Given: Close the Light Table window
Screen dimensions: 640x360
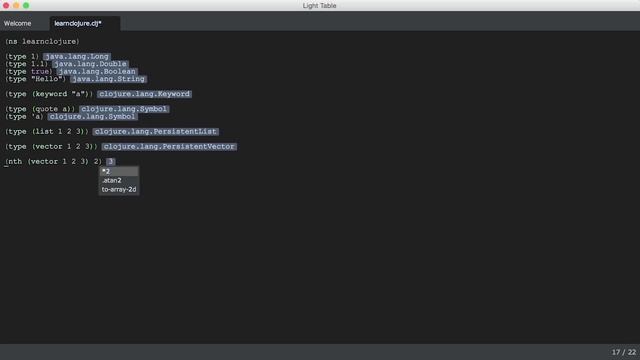Looking at the screenshot, I should point(6,5).
